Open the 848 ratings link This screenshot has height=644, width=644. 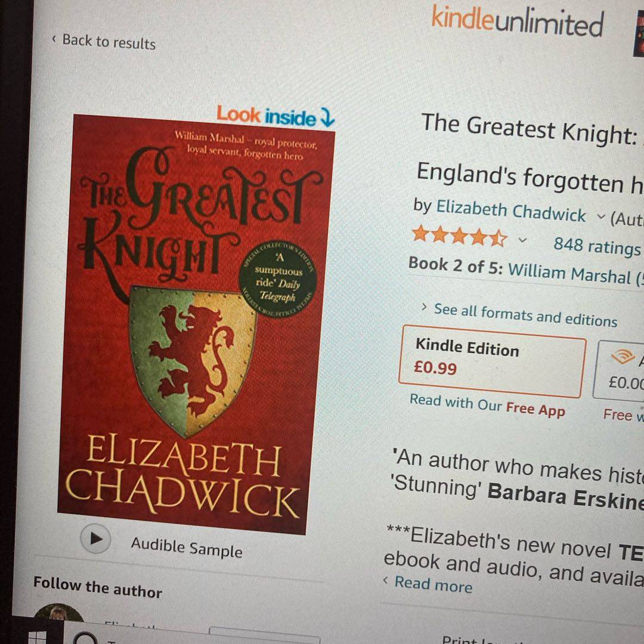pos(597,246)
